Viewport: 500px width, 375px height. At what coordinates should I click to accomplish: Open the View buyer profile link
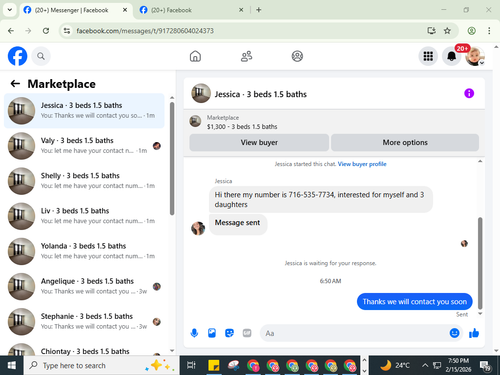tap(362, 164)
